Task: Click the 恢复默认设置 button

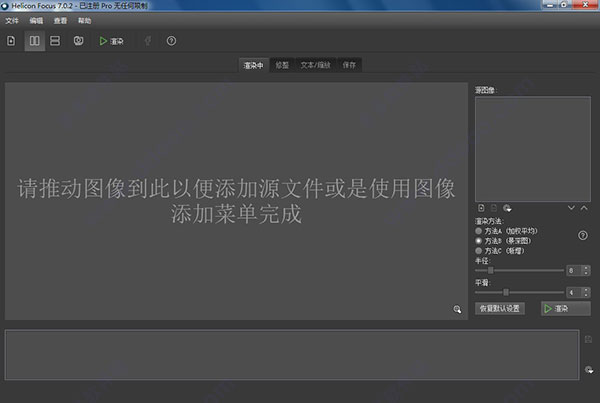Action: [499, 308]
